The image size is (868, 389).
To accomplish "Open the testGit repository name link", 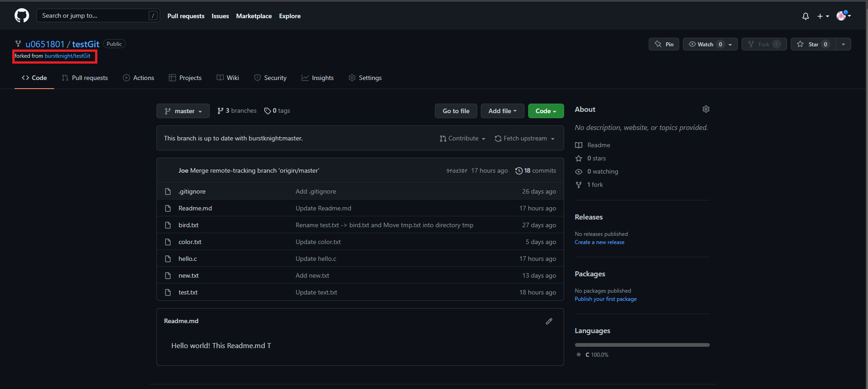I will tap(86, 44).
